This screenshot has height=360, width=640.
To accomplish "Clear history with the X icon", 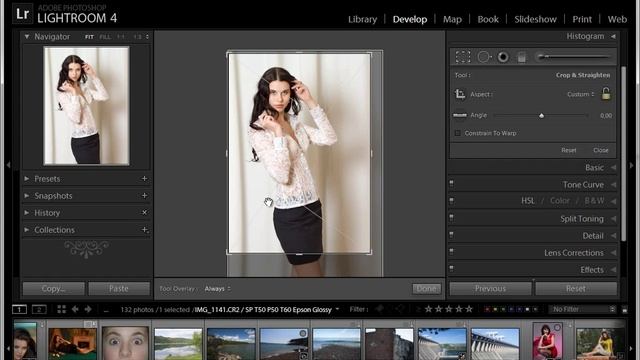I will (144, 213).
